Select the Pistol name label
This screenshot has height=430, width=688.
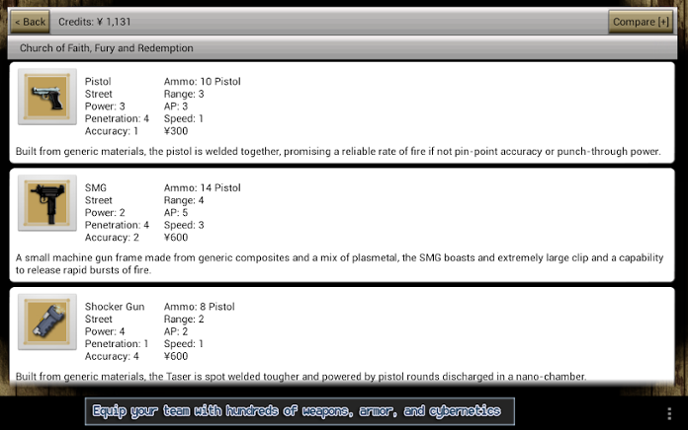pyautogui.click(x=98, y=81)
